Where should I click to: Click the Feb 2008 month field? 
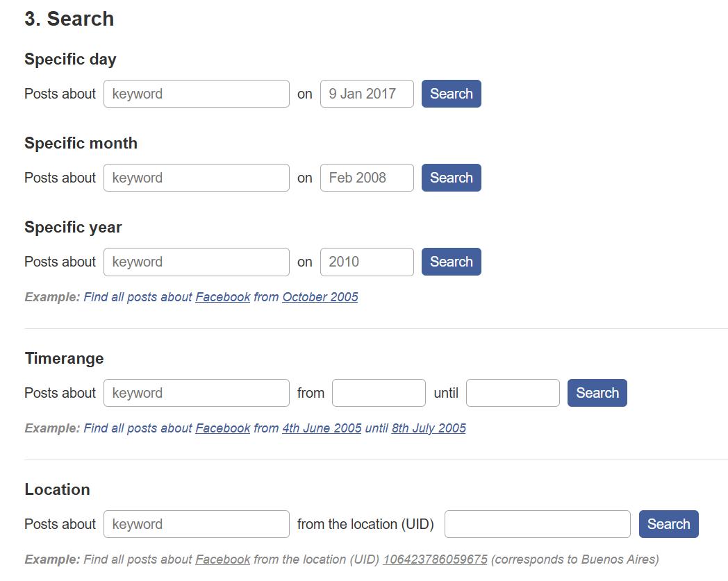[x=366, y=178]
